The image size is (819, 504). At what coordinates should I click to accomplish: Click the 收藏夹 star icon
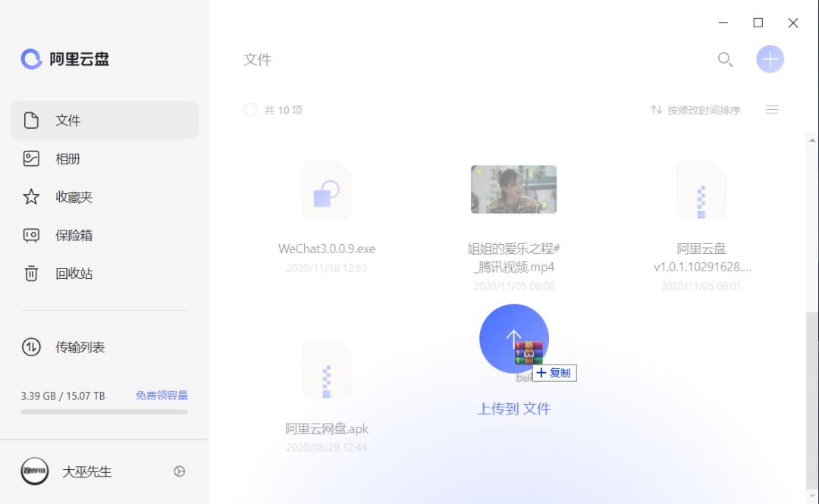pyautogui.click(x=32, y=197)
